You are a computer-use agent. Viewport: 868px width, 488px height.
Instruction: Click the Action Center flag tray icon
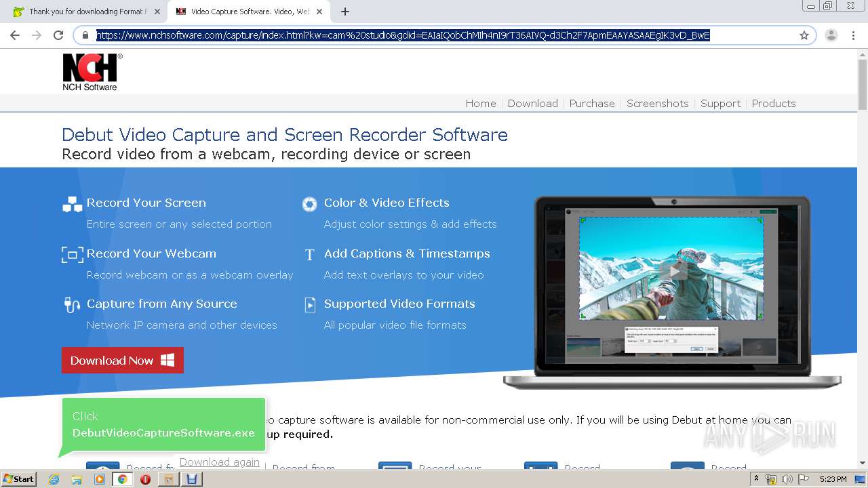point(804,479)
